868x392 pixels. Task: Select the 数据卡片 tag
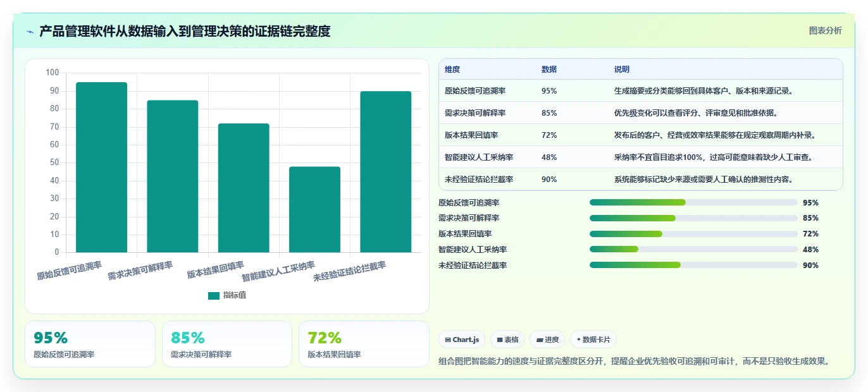point(593,340)
